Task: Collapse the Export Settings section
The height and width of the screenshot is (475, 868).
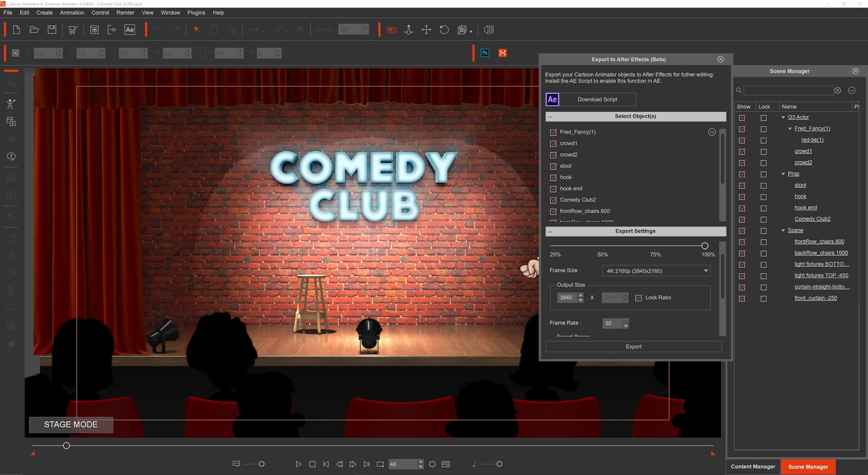Action: (x=550, y=232)
